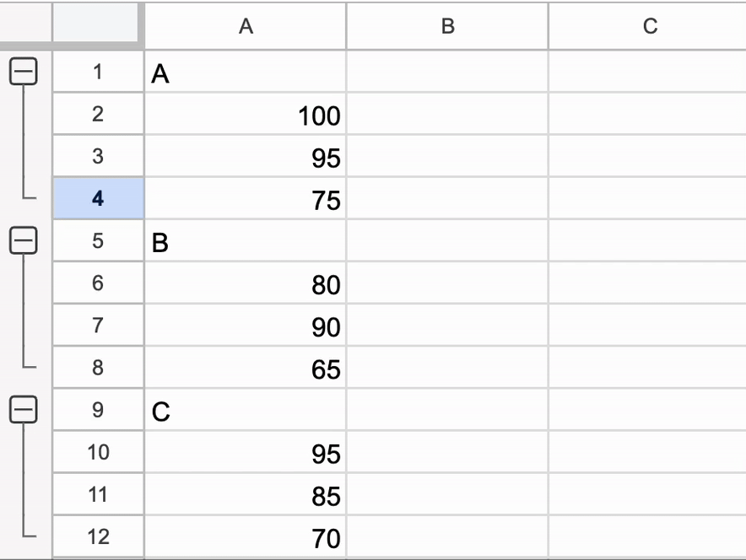
Task: Select column C header
Action: [x=648, y=26]
